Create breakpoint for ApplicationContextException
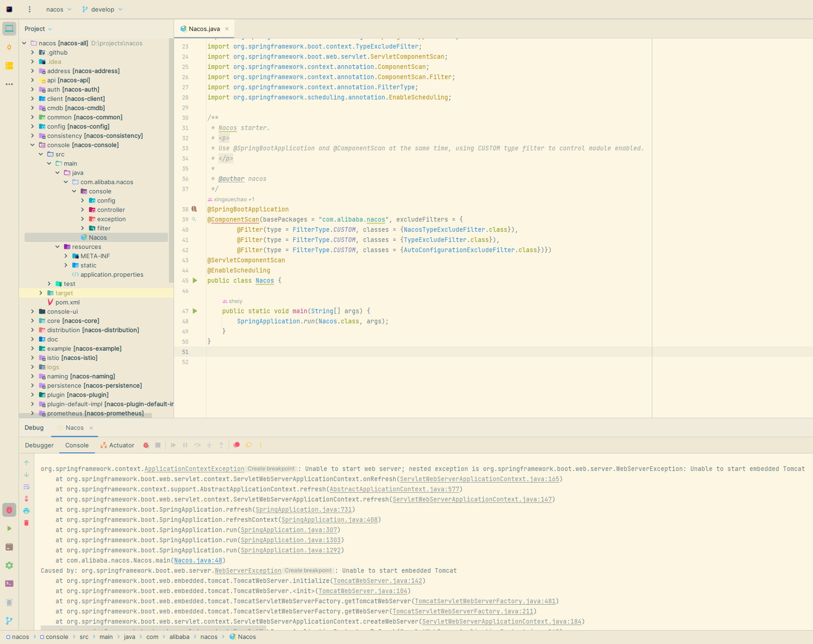 pyautogui.click(x=271, y=469)
